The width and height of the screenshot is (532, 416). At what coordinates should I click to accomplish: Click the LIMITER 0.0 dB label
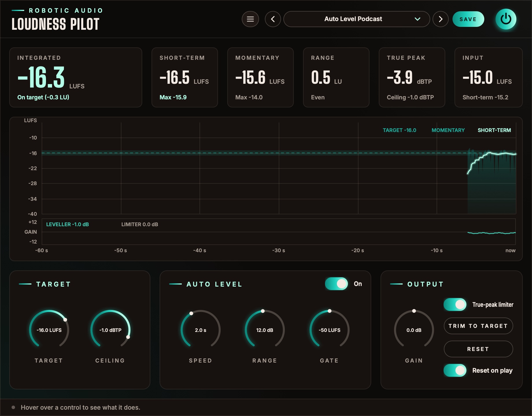coord(140,224)
